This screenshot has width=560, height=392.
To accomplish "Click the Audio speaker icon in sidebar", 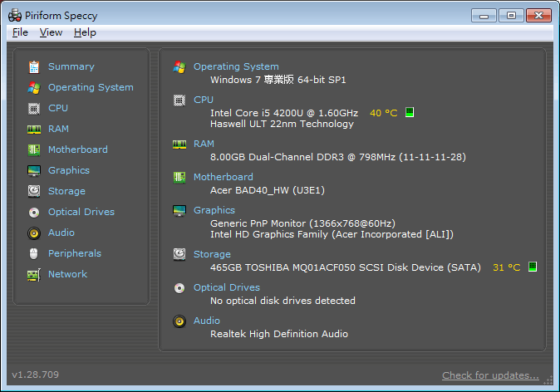I will (34, 233).
